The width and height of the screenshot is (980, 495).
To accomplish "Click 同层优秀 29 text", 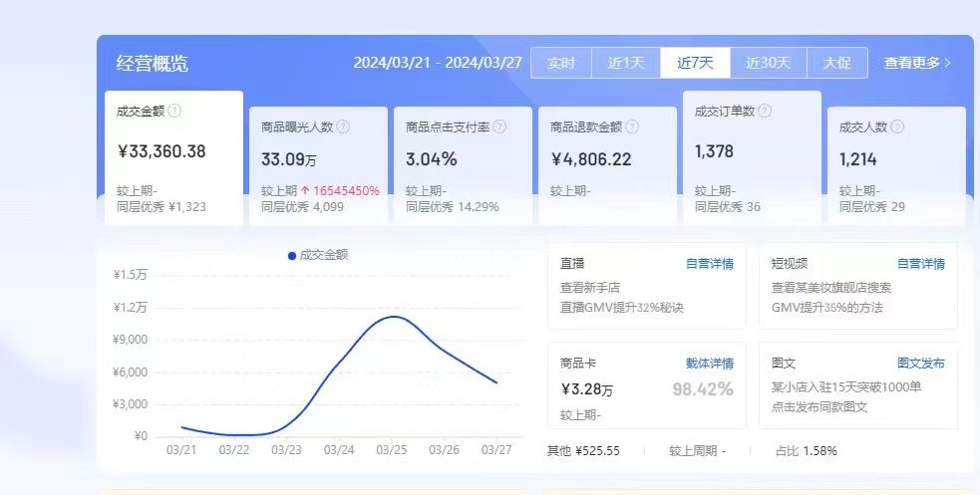I will pos(872,207).
